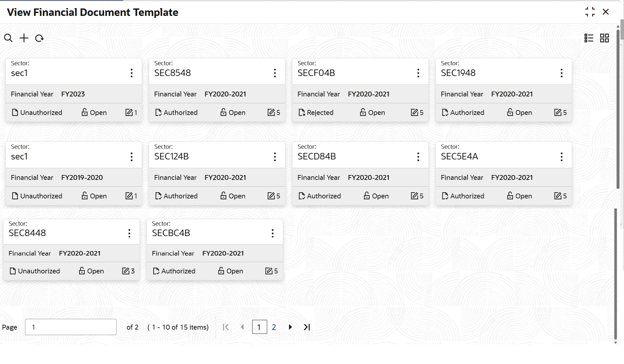624x364 pixels.
Task: Click the unlock Open icon on SEC1948
Action: (x=510, y=112)
